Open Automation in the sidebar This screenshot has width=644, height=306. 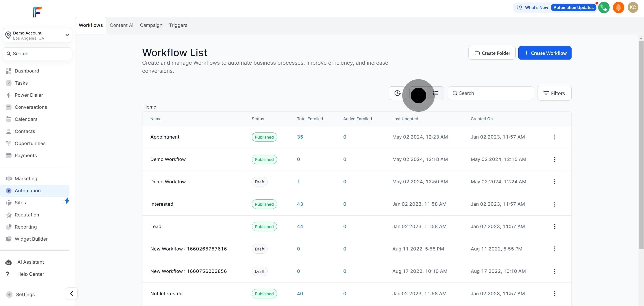pos(35,191)
